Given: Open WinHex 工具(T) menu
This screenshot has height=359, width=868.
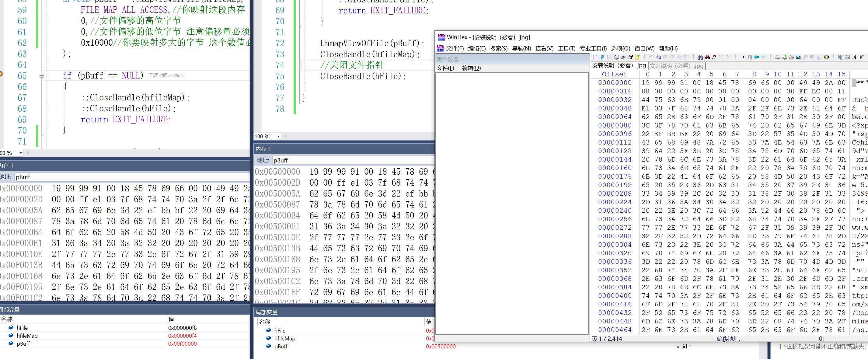Looking at the screenshot, I should 566,49.
